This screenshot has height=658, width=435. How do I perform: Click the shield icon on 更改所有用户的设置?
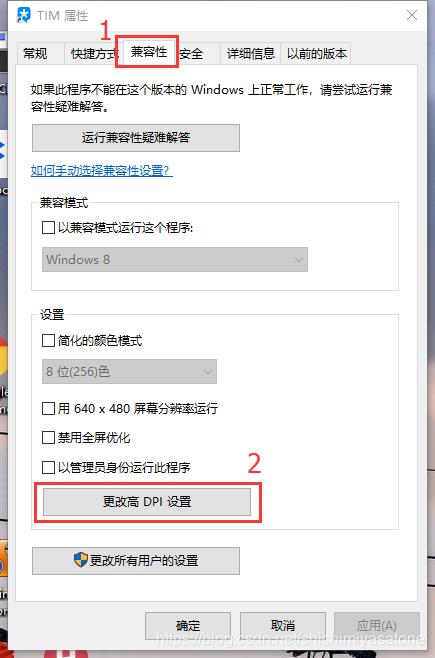pos(81,560)
